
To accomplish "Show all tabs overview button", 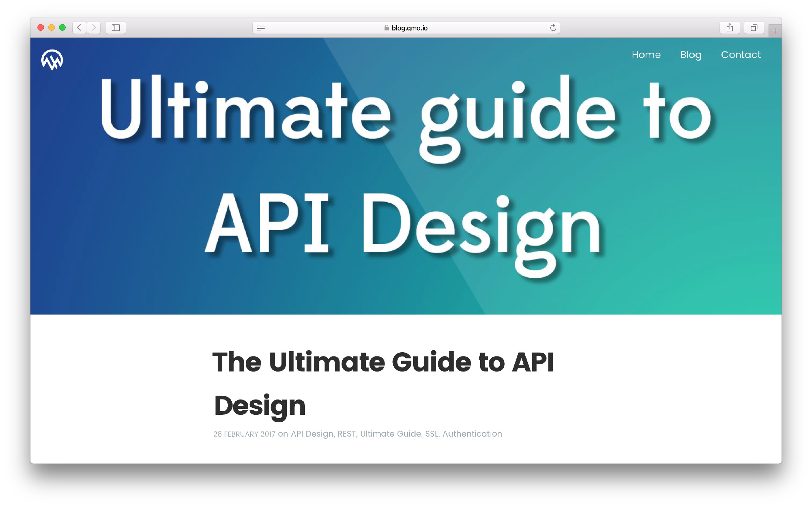I will 754,28.
